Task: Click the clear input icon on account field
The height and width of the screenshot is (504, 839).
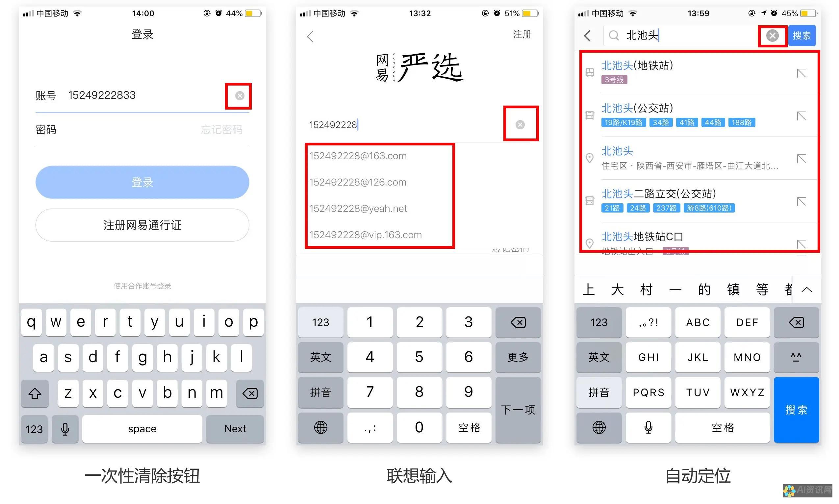Action: [239, 95]
